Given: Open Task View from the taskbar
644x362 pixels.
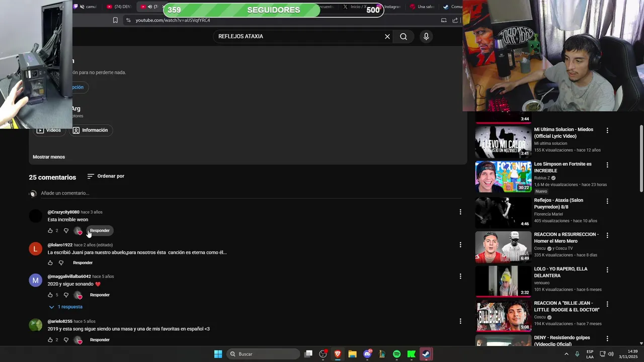Looking at the screenshot, I should pos(308,354).
